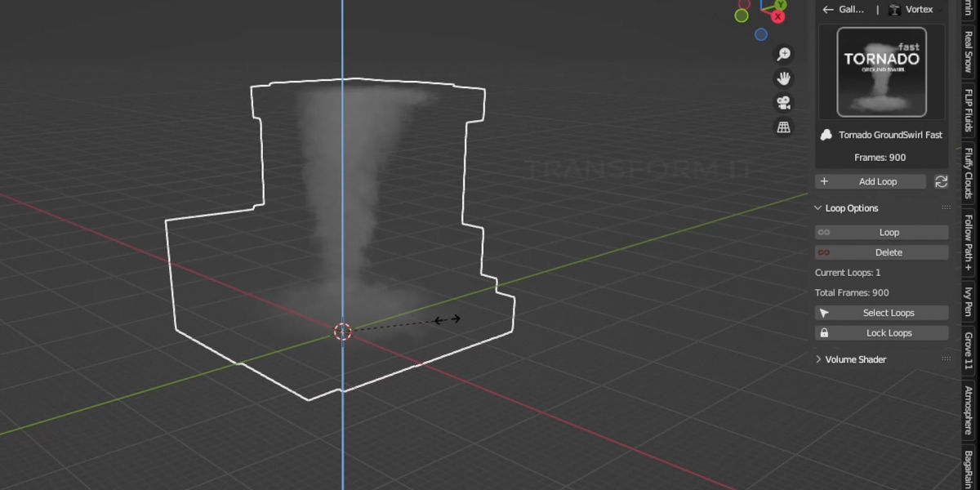Open the Real Snow sidebar tab
This screenshot has width=980, height=490.
point(969,52)
